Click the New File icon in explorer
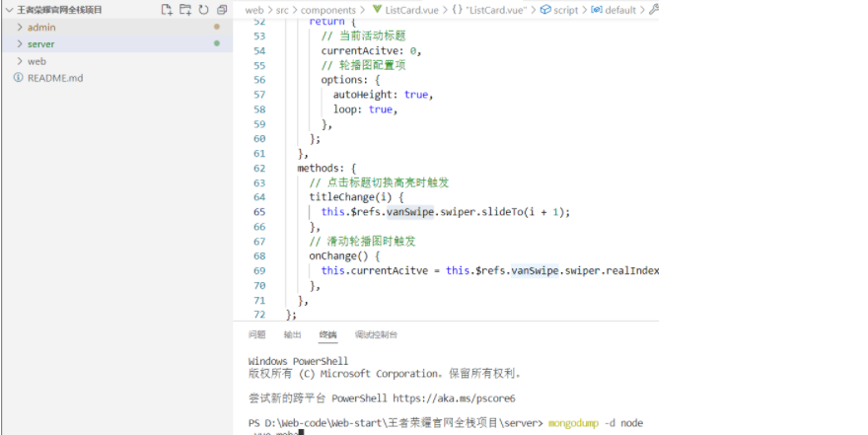Image resolution: width=868 pixels, height=435 pixels. (x=167, y=10)
